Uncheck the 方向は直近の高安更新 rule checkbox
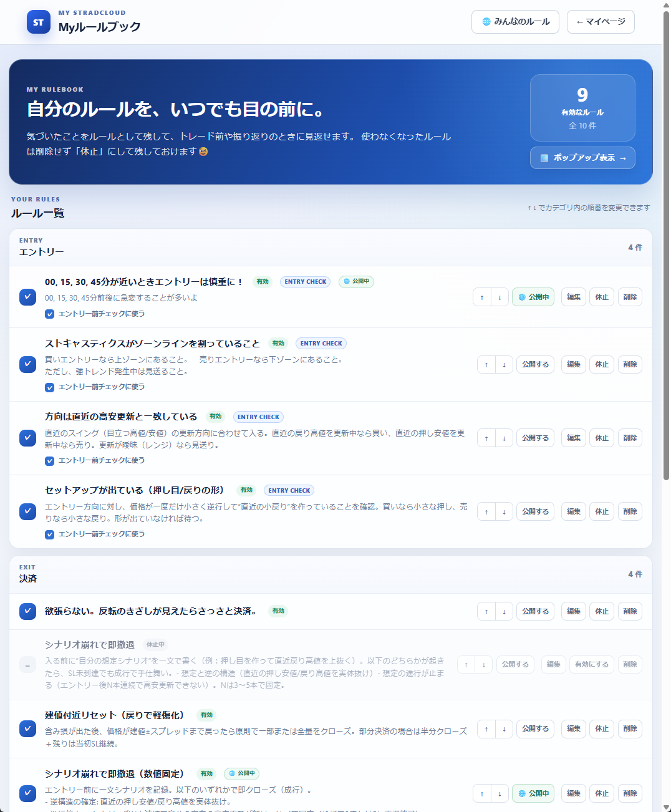The image size is (671, 812). tap(27, 438)
